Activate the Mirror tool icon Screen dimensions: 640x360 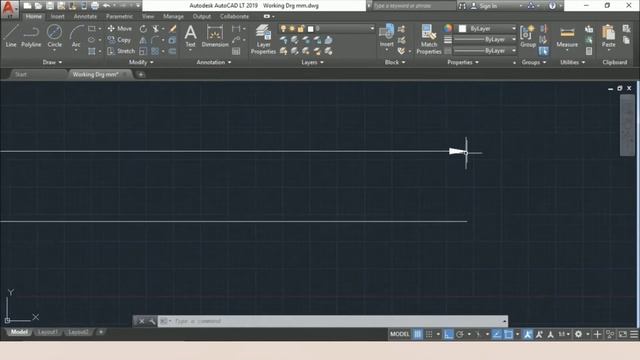coord(143,40)
